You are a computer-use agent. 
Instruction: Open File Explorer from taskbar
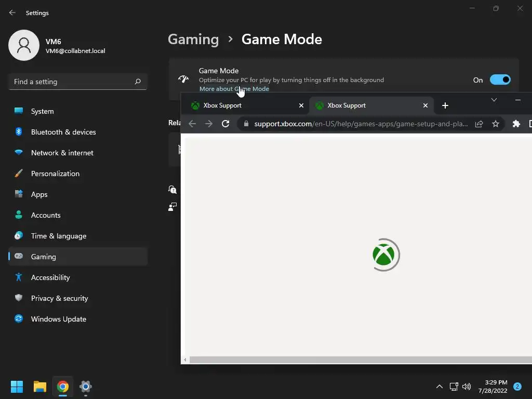[39, 387]
